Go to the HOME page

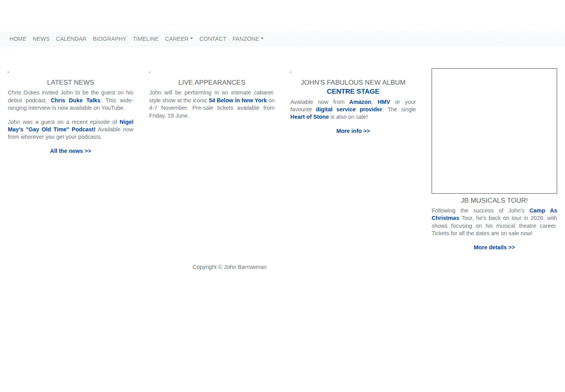(x=18, y=39)
